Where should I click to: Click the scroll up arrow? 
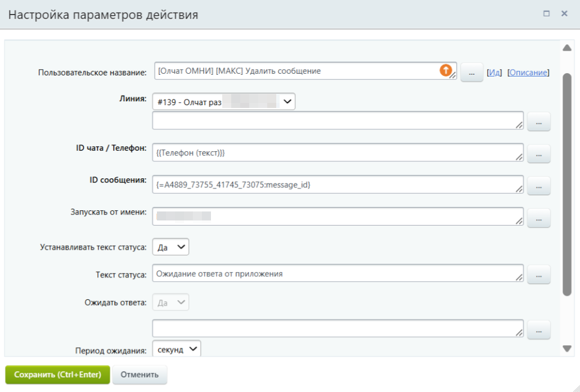[566, 48]
